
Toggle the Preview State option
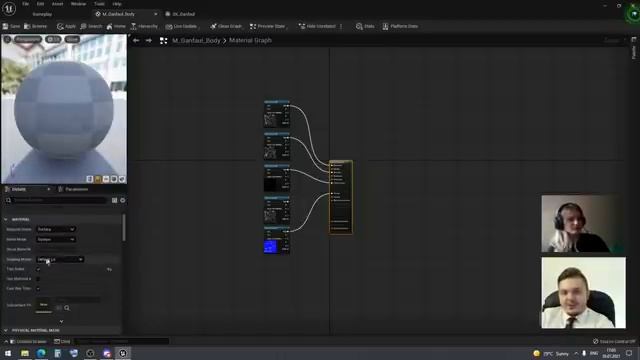(267, 26)
